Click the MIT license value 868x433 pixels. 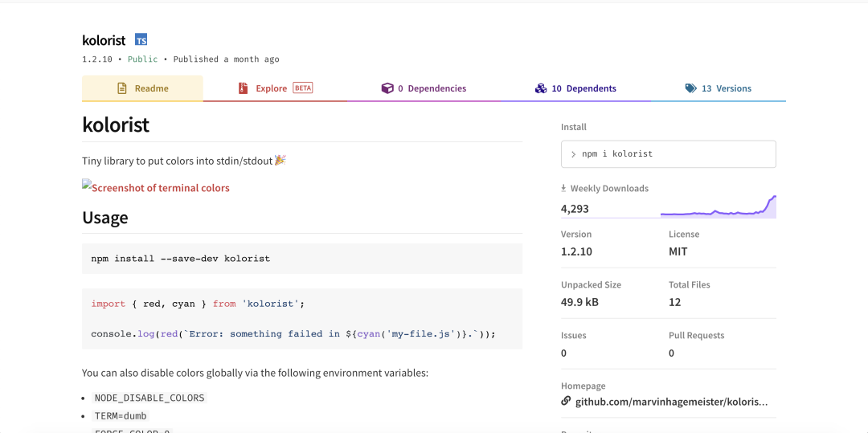(678, 251)
